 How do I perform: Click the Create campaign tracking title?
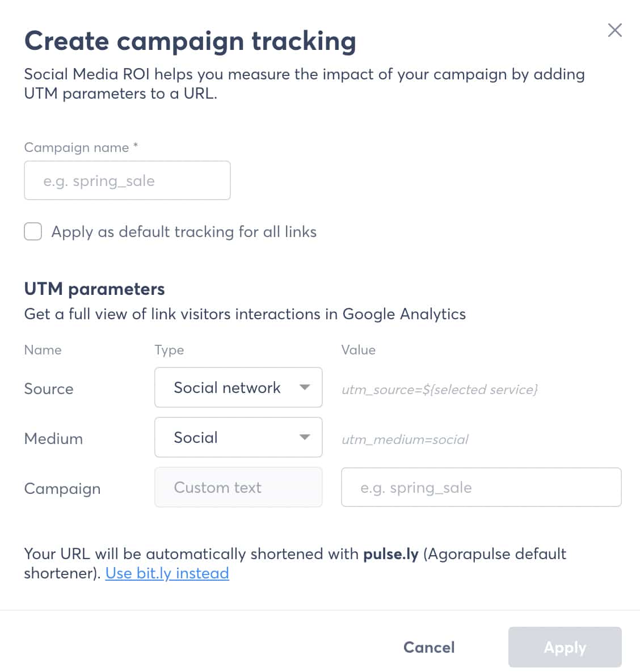tap(190, 41)
